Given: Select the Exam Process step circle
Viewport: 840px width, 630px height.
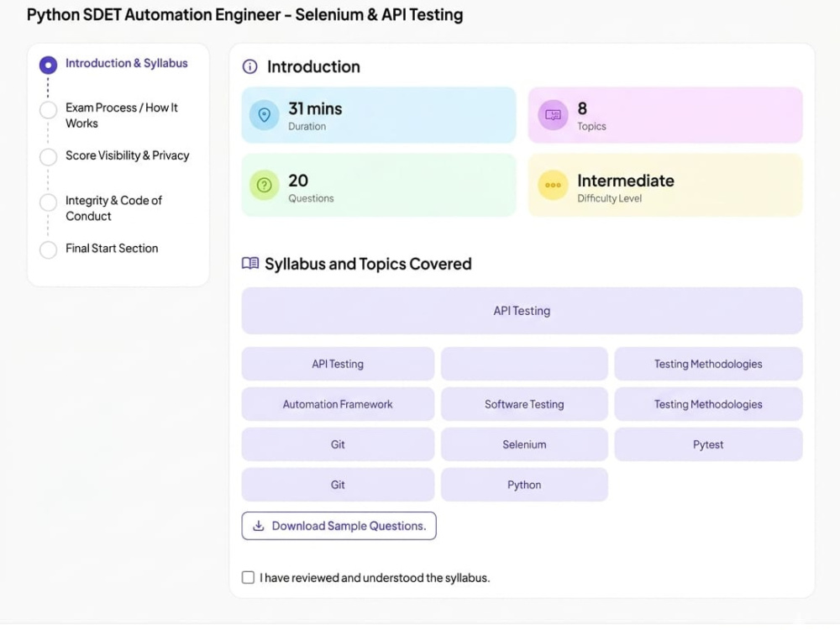Looking at the screenshot, I should pyautogui.click(x=48, y=110).
